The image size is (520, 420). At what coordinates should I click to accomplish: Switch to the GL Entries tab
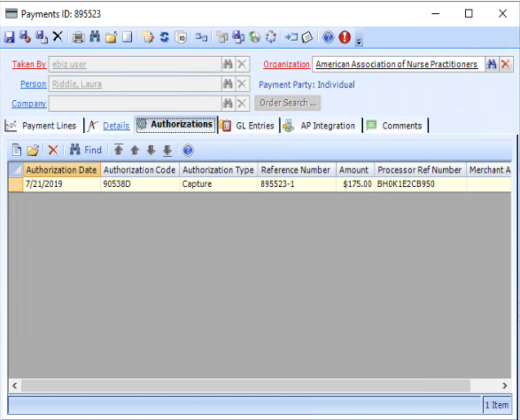(255, 125)
